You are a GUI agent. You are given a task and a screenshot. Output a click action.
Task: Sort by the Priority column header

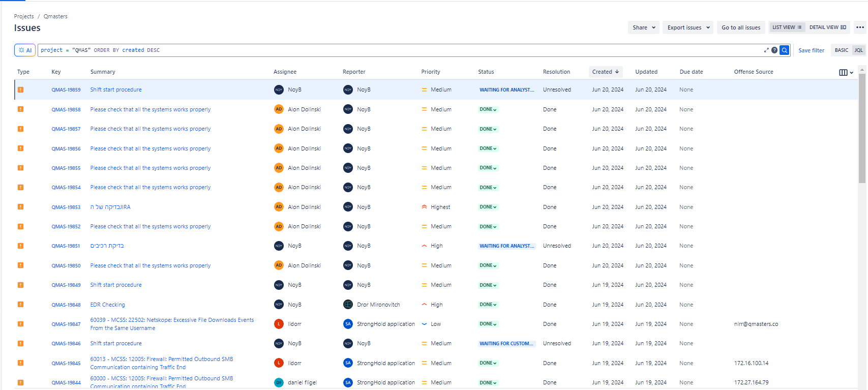[x=431, y=72]
